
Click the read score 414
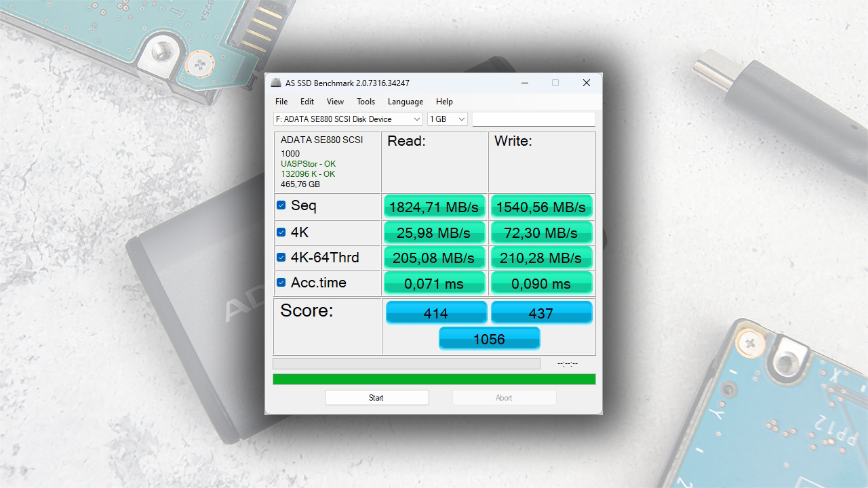coord(436,312)
